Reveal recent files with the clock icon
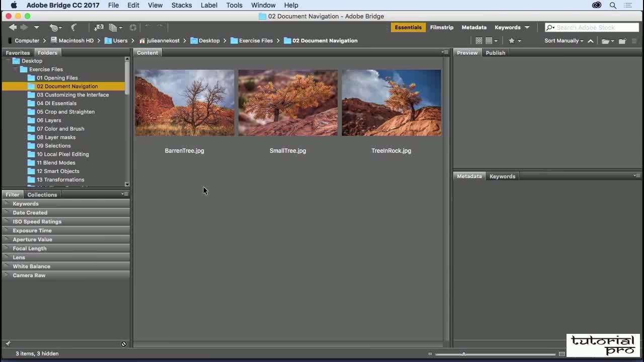Image resolution: width=644 pixels, height=362 pixels. (55, 28)
